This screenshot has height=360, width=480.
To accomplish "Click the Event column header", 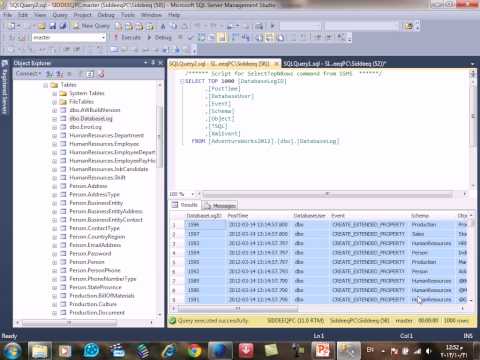I will click(370, 216).
